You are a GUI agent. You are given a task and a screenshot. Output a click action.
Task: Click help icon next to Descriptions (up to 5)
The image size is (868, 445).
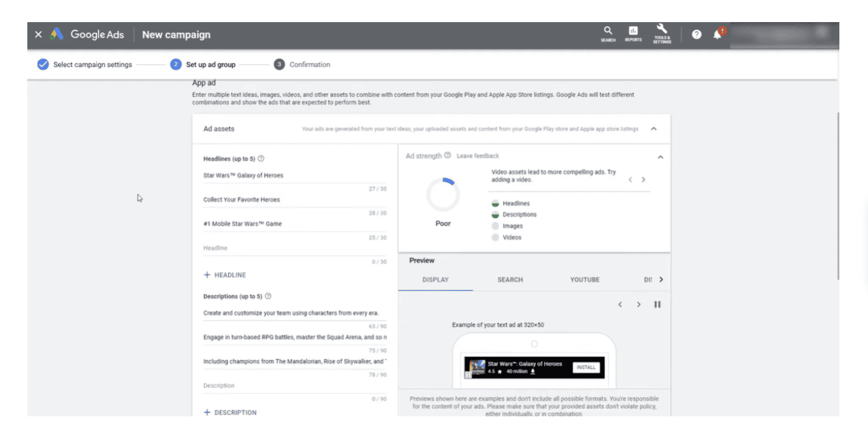click(x=268, y=296)
